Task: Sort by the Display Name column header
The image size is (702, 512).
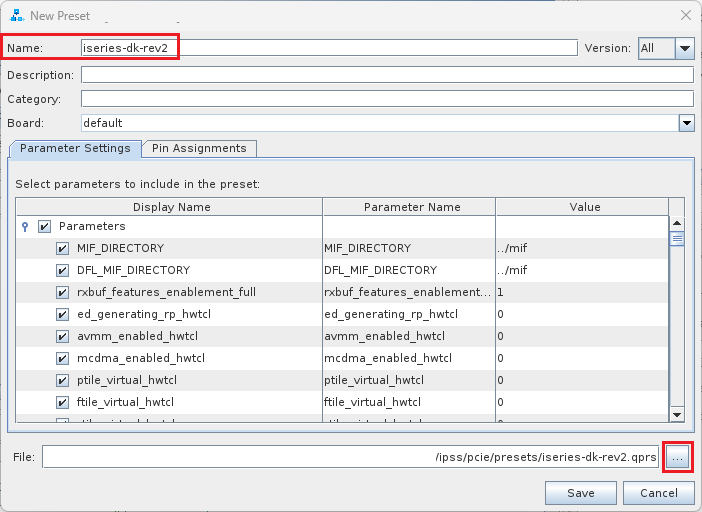Action: (x=172, y=207)
